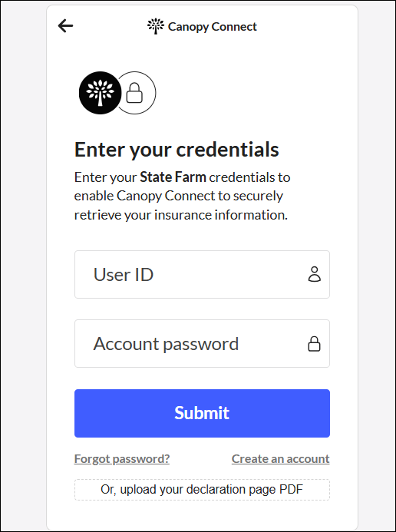Focus the Account password input field
Image resolution: width=396 pixels, height=532 pixels.
click(202, 343)
